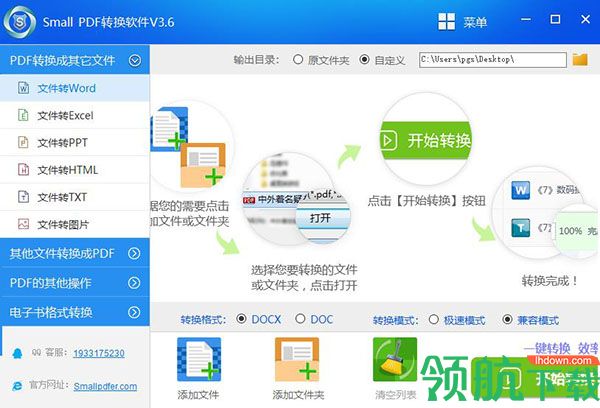Image resolution: width=600 pixels, height=408 pixels.
Task: Click the Internet Explorer icon beside 官方网址
Action: point(17,386)
